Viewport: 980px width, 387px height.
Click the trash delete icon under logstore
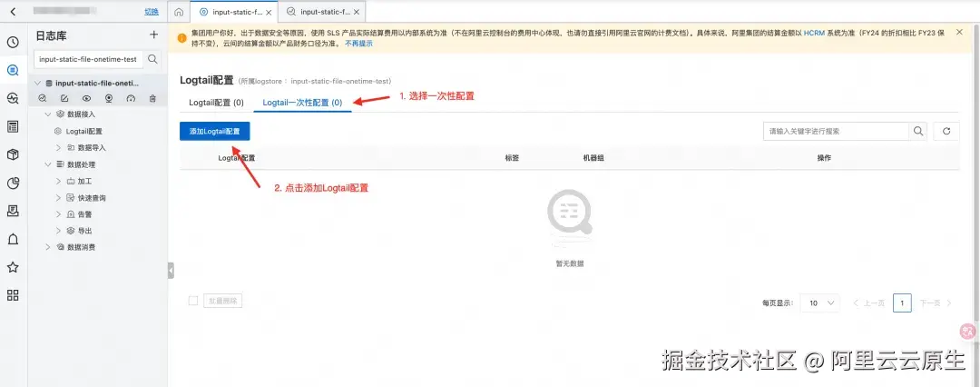152,98
